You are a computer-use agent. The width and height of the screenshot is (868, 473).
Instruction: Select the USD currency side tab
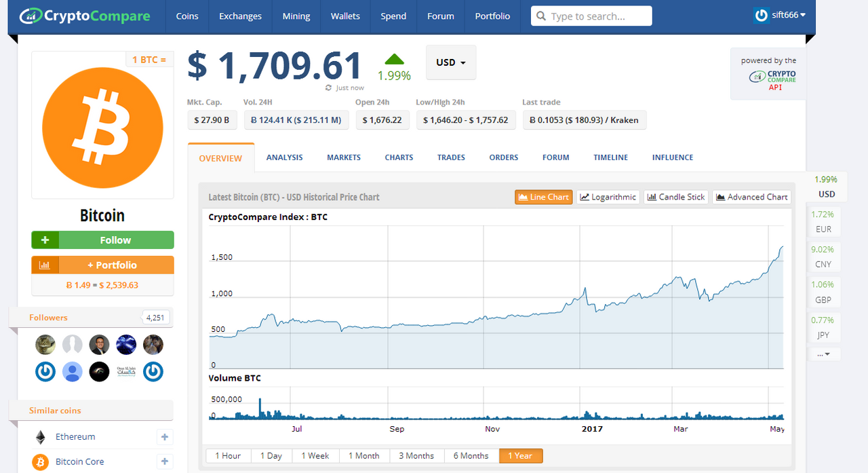pyautogui.click(x=825, y=187)
